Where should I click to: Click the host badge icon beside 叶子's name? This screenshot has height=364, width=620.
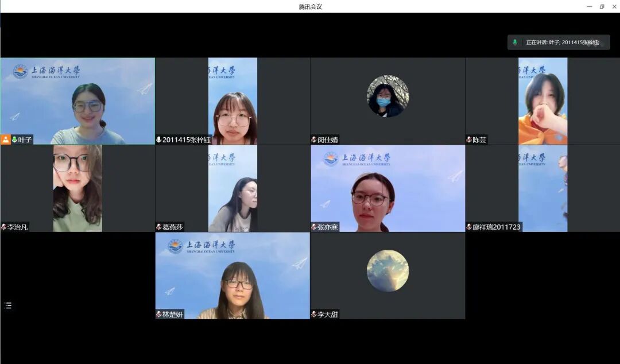tap(6, 139)
